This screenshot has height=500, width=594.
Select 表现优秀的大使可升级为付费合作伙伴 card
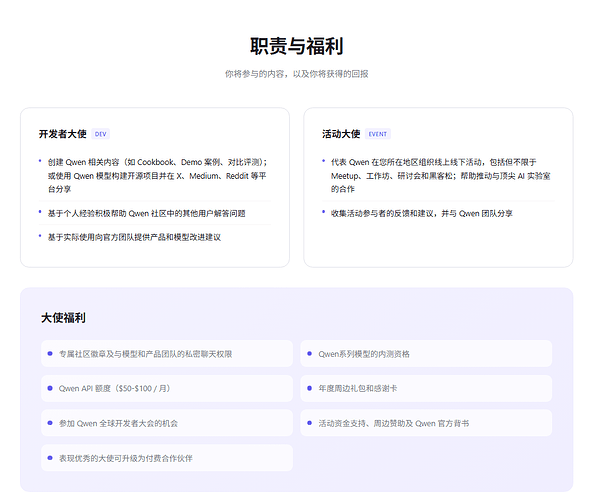[167, 458]
